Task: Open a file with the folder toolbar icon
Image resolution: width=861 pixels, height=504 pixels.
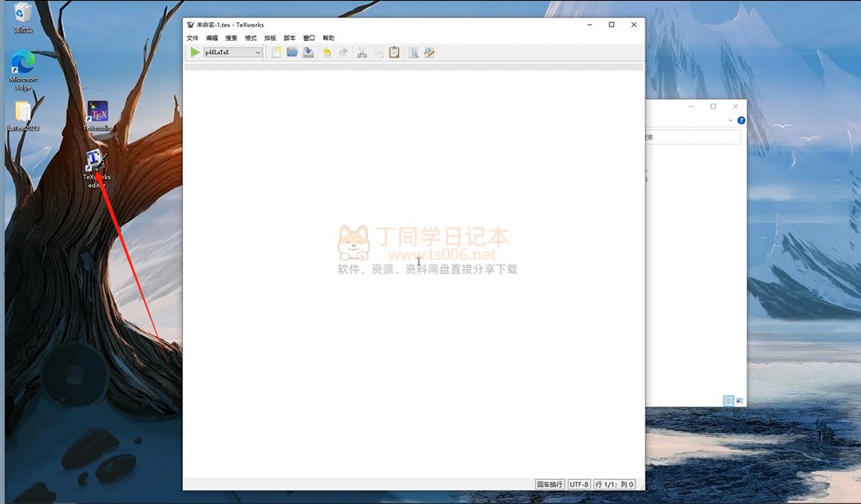Action: click(x=292, y=52)
